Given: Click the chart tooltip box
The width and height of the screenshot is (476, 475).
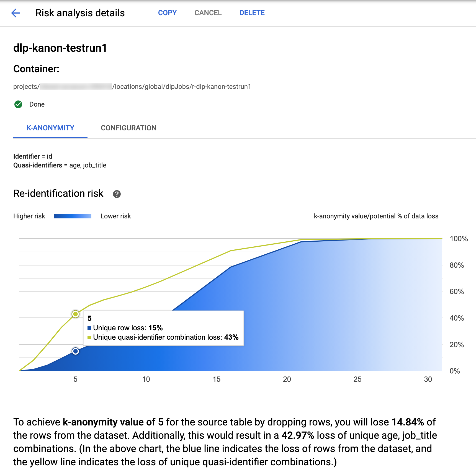Looking at the screenshot, I should pyautogui.click(x=163, y=328).
